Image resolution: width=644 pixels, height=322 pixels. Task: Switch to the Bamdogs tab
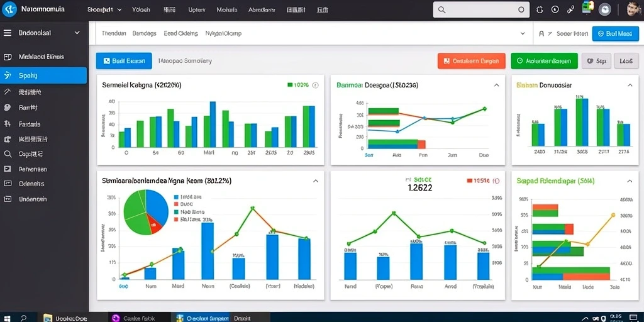coord(144,34)
